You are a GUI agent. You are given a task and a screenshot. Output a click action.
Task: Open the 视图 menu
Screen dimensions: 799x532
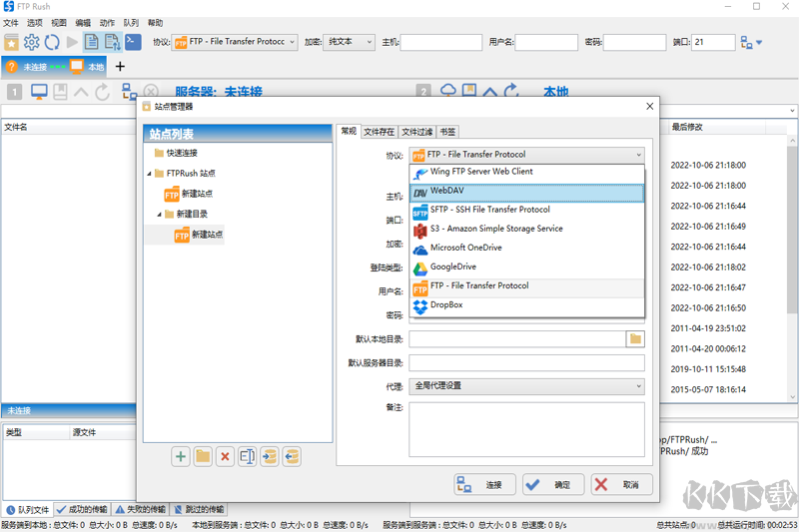59,23
